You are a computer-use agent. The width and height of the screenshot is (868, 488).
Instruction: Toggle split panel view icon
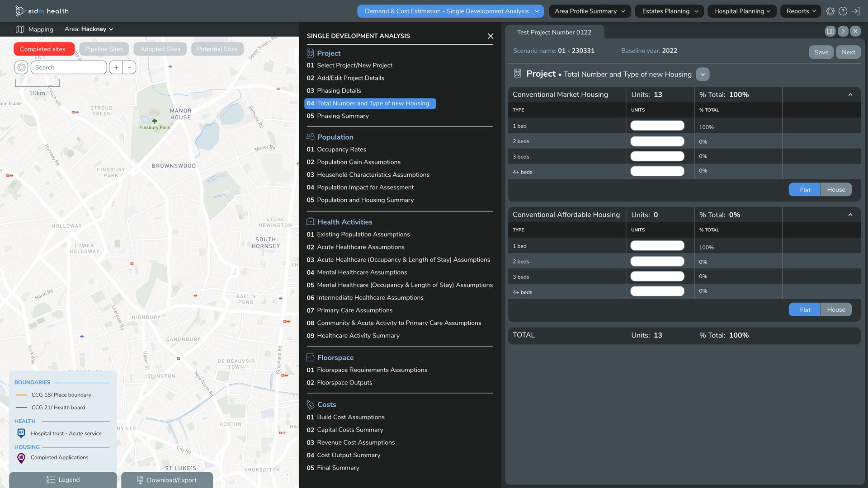[x=830, y=31]
